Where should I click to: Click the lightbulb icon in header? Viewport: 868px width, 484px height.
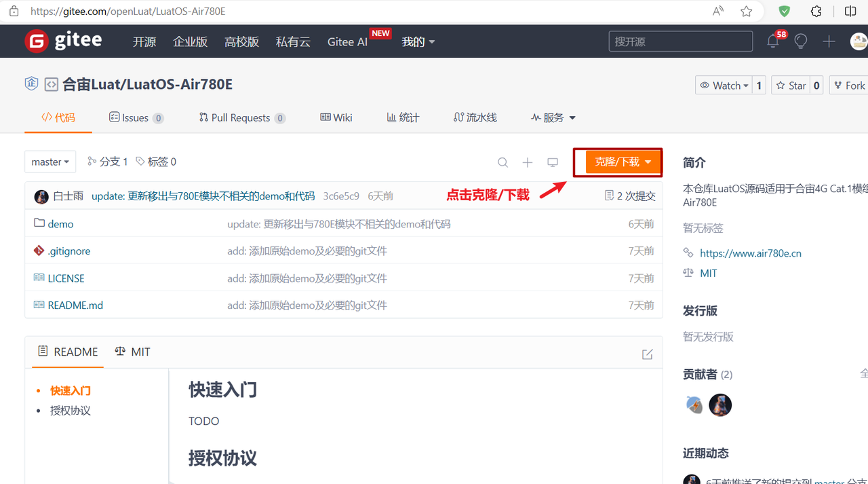(801, 41)
